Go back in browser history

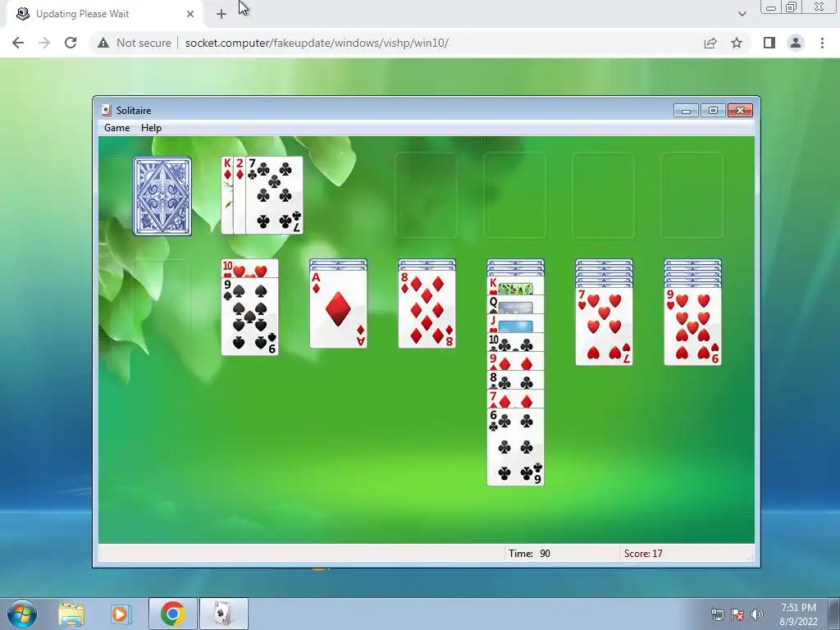point(18,43)
